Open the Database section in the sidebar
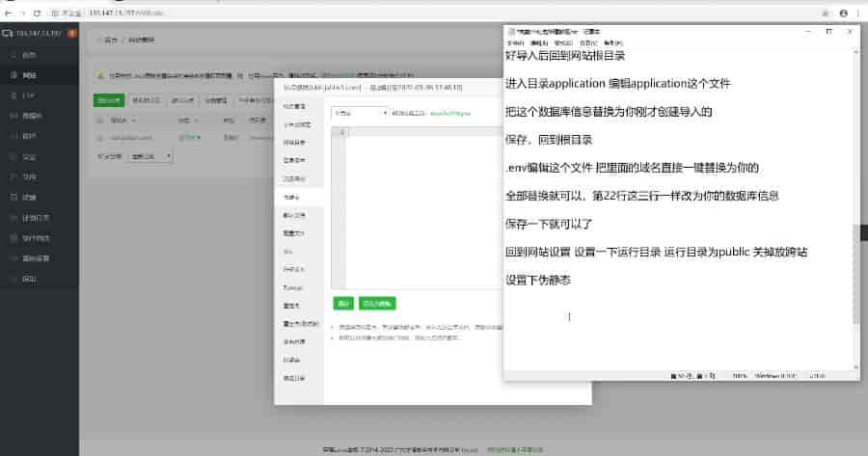This screenshot has height=456, width=868. coord(31,115)
